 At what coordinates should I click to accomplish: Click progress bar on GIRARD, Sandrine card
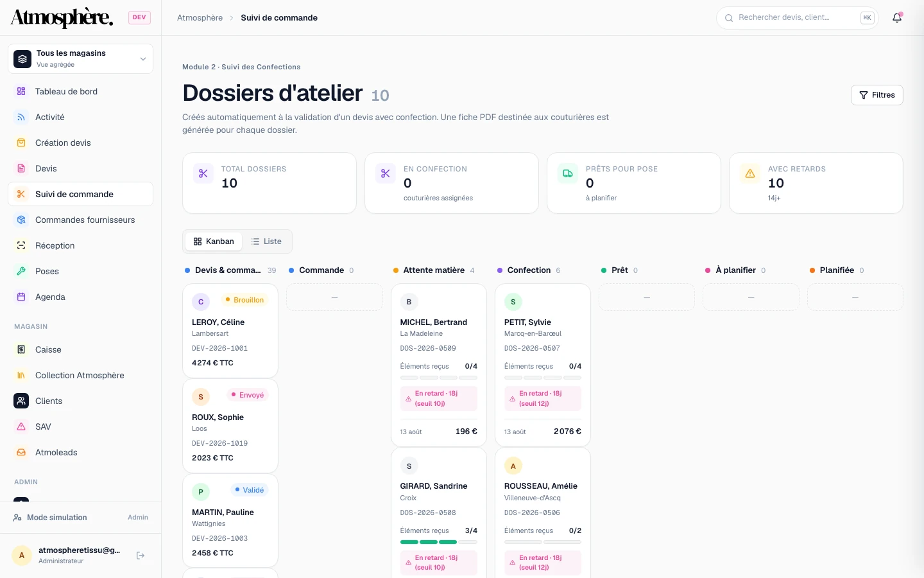tap(439, 542)
